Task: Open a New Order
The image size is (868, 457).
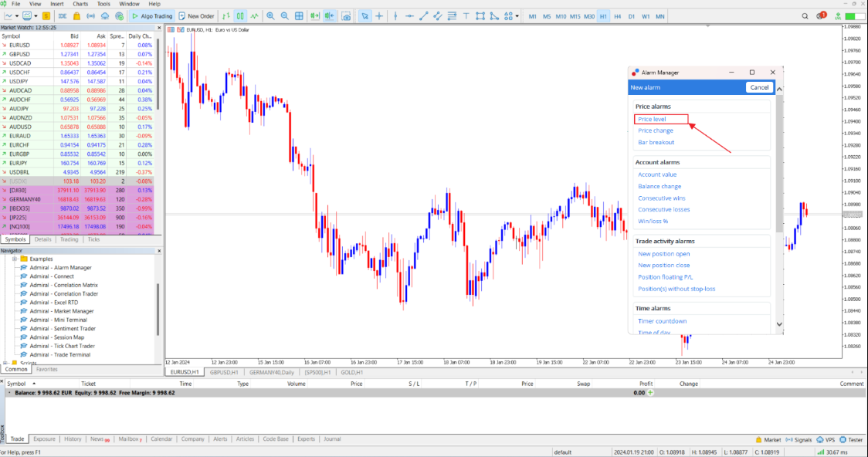Action: [x=196, y=16]
